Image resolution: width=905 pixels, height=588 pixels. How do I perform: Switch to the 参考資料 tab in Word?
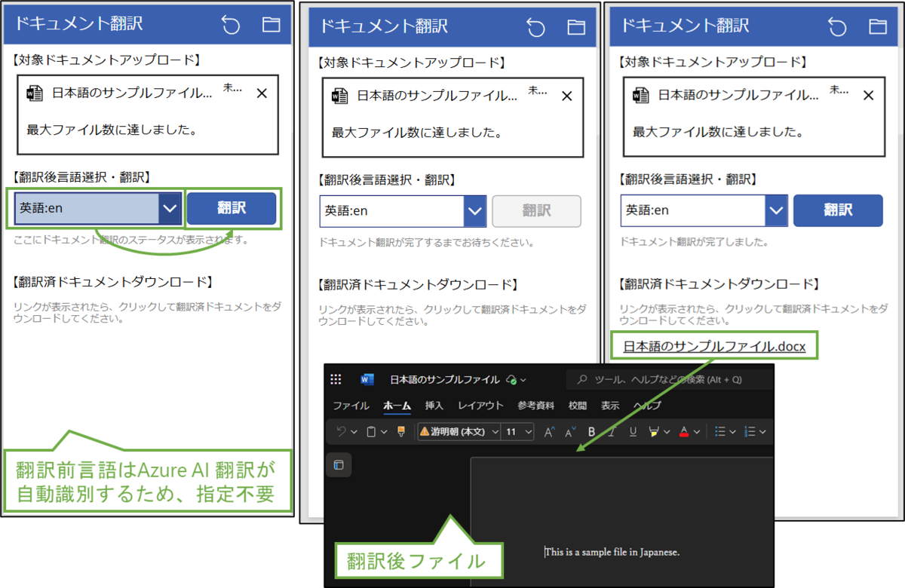(535, 406)
